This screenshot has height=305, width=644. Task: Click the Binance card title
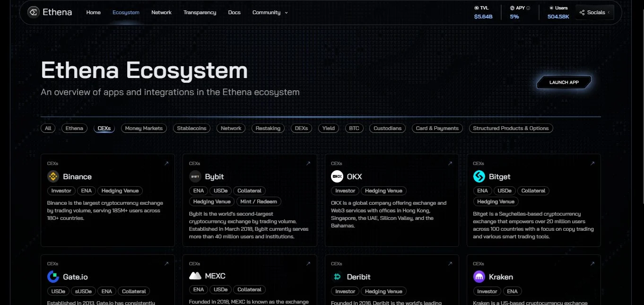77,177
